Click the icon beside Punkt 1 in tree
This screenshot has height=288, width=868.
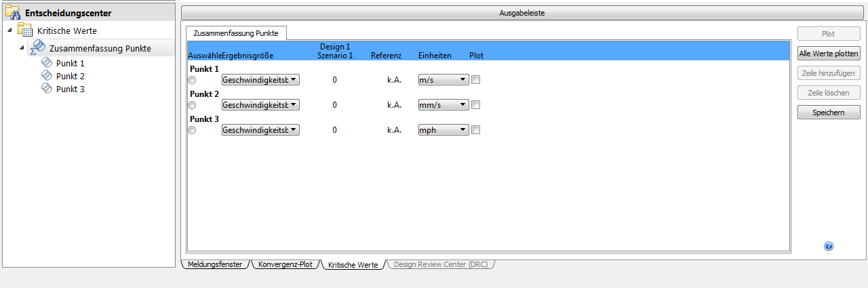click(x=47, y=63)
